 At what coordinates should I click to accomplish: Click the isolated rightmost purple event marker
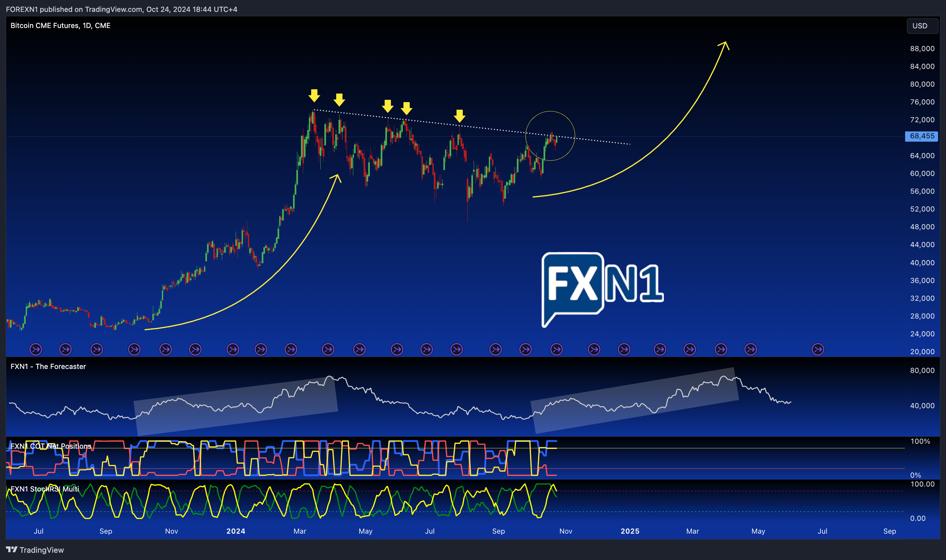[818, 350]
